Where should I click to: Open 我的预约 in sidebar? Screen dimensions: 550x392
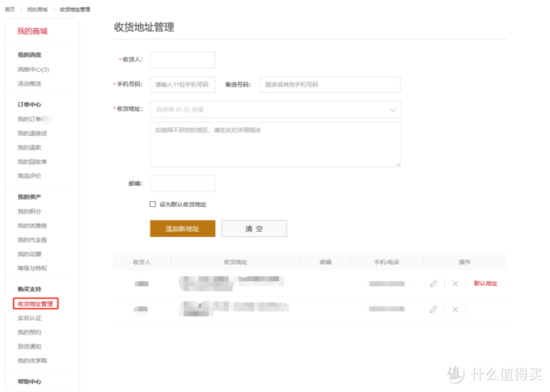coord(29,332)
